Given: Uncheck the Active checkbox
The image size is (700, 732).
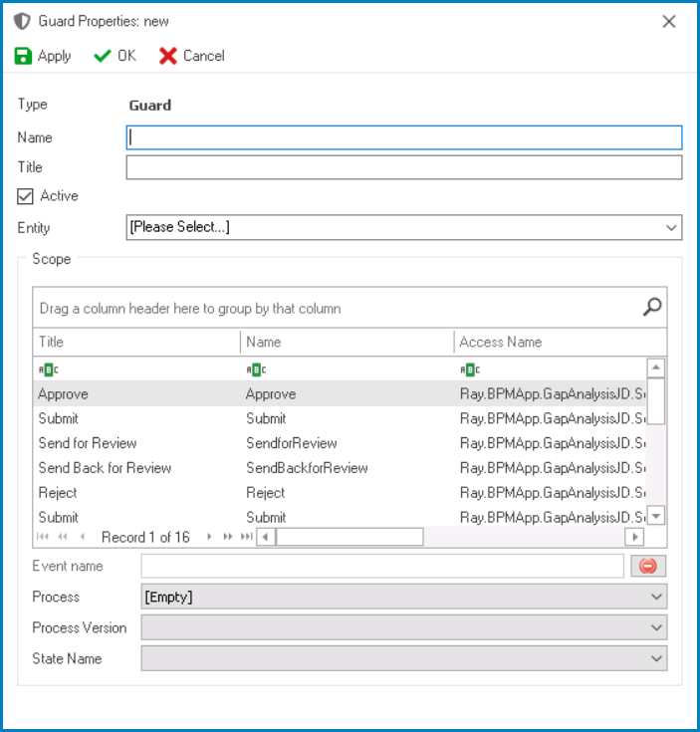Looking at the screenshot, I should (x=26, y=196).
